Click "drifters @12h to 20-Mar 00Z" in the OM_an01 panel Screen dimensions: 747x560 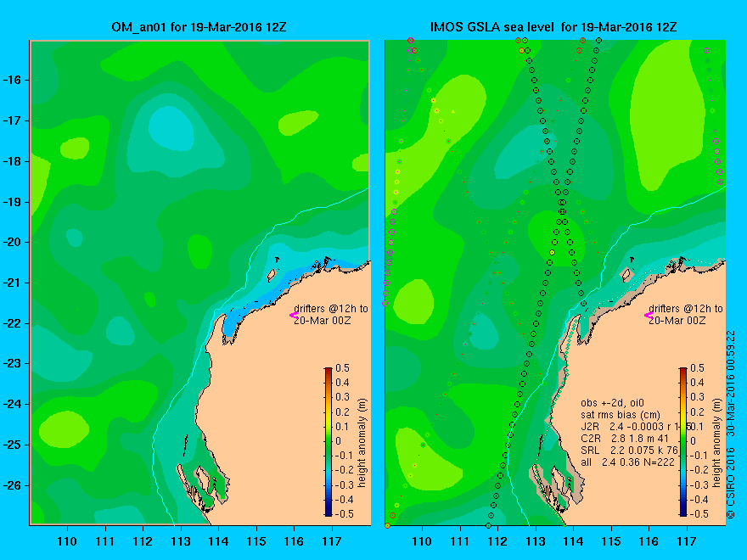pos(330,314)
